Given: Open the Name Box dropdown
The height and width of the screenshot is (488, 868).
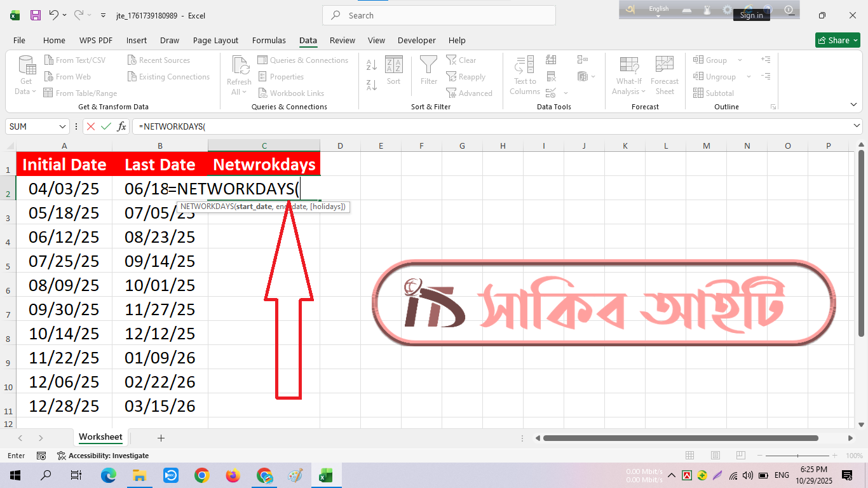Looking at the screenshot, I should pyautogui.click(x=62, y=126).
